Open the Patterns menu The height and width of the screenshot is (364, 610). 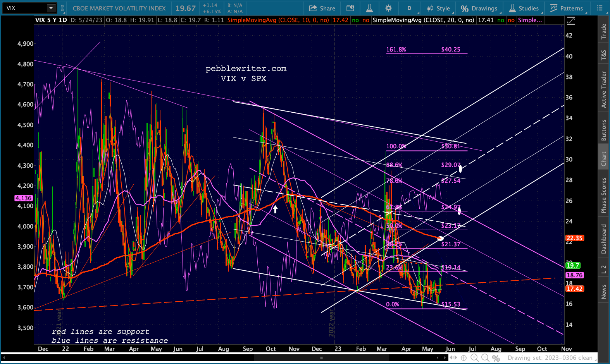coord(567,8)
